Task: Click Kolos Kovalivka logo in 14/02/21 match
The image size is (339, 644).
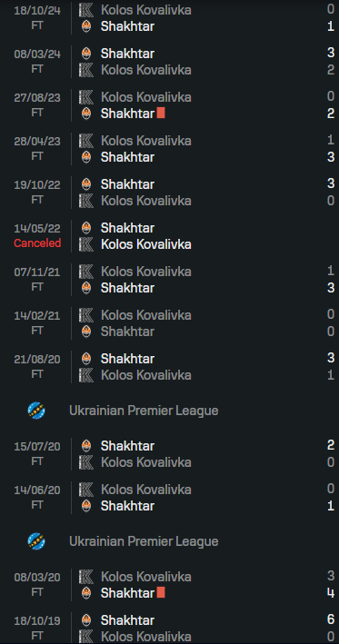Action: click(x=86, y=315)
